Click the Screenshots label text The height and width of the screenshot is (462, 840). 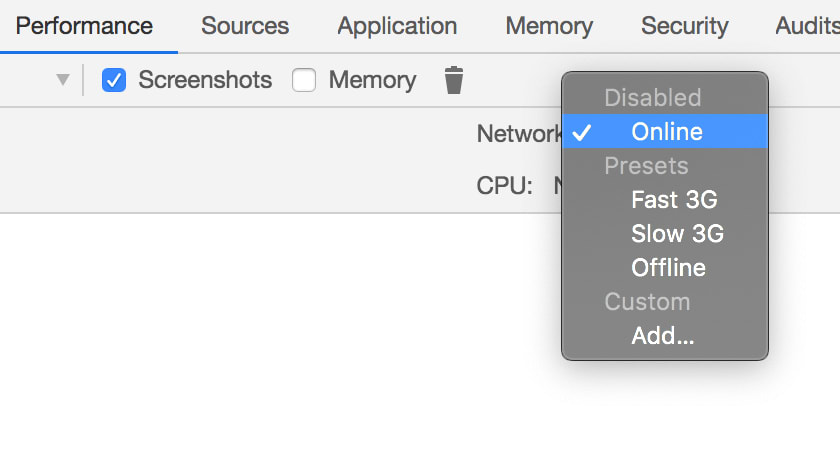click(205, 80)
